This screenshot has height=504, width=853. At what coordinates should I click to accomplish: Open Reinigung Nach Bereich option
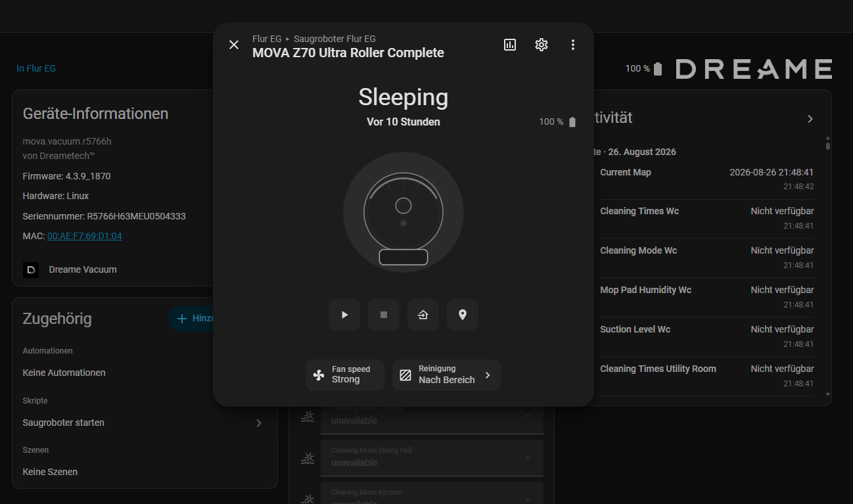point(446,375)
